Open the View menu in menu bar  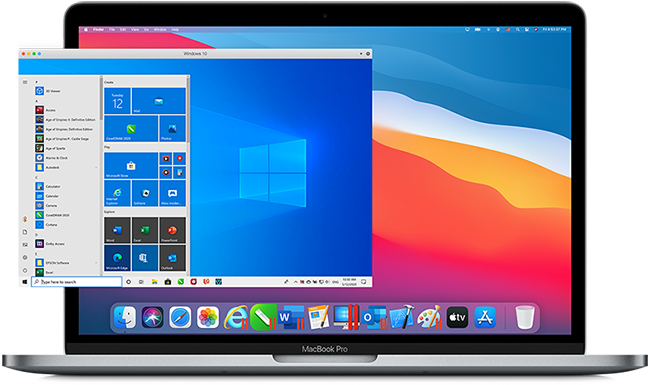[x=135, y=29]
